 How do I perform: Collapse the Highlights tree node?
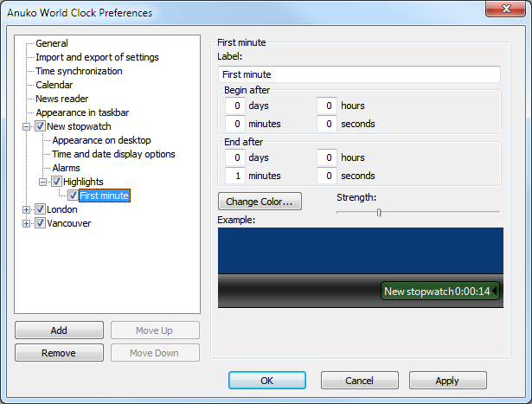click(43, 182)
